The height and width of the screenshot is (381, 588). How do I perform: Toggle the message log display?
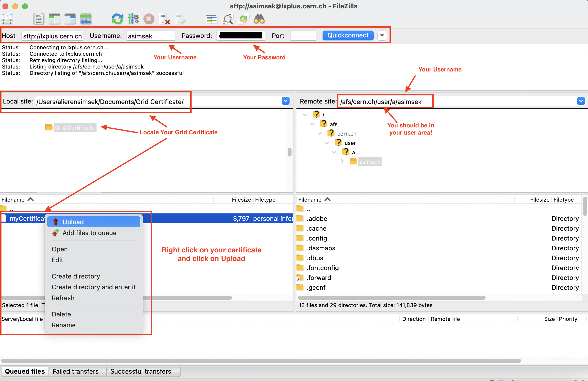click(39, 19)
